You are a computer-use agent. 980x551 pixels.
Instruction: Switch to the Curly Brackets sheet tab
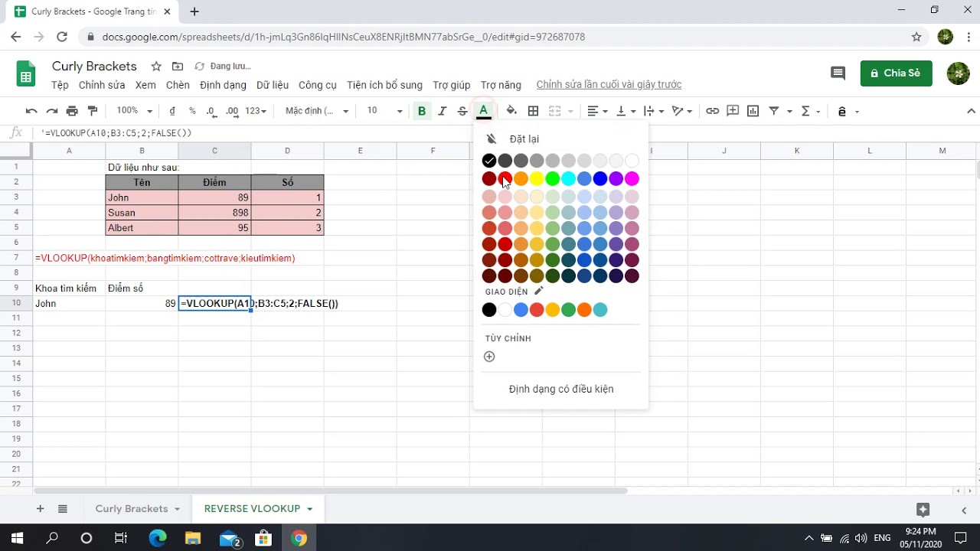[132, 509]
